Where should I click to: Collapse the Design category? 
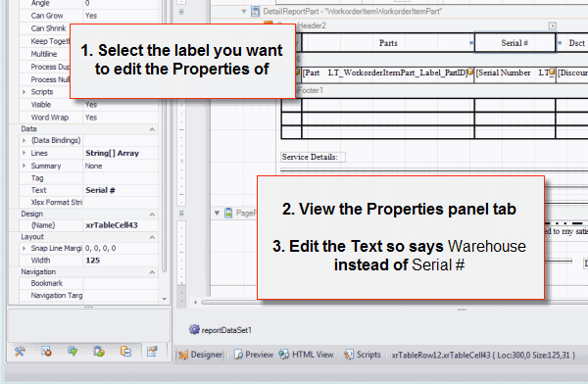coord(152,215)
